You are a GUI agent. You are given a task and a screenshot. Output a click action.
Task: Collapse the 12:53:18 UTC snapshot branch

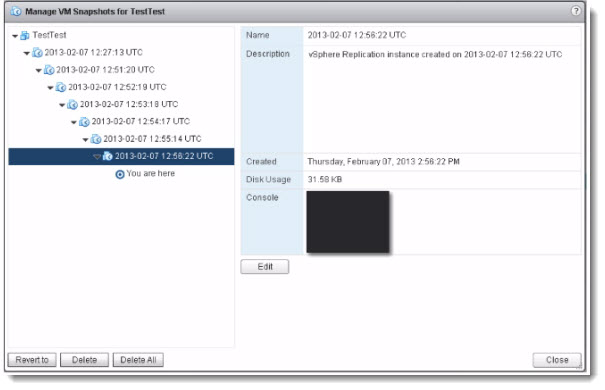click(62, 105)
